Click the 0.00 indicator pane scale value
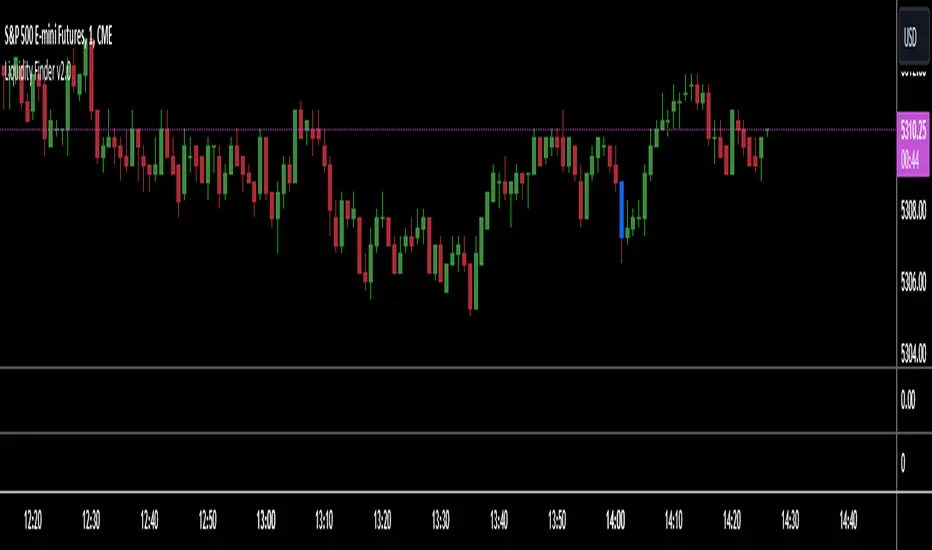The width and height of the screenshot is (932, 550). click(908, 400)
